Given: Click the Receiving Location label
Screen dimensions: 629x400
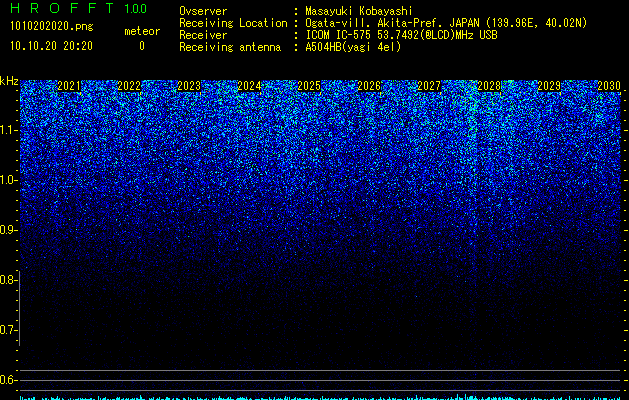Looking at the screenshot, I should point(233,23).
